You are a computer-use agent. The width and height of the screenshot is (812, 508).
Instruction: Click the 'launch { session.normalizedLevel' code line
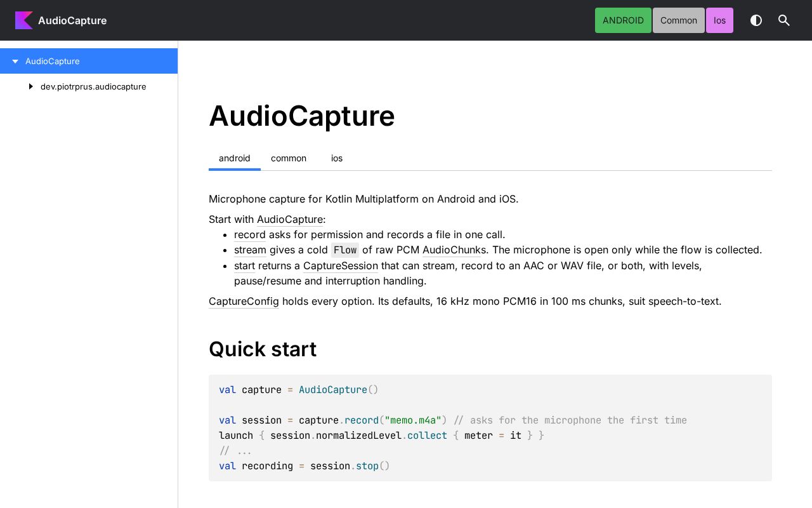381,435
